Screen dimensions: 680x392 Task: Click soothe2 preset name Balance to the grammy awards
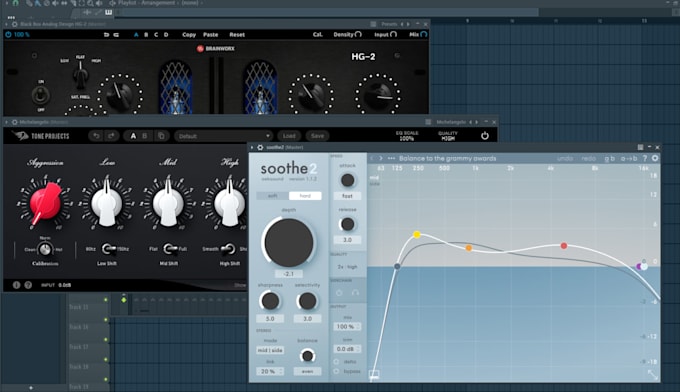(448, 158)
